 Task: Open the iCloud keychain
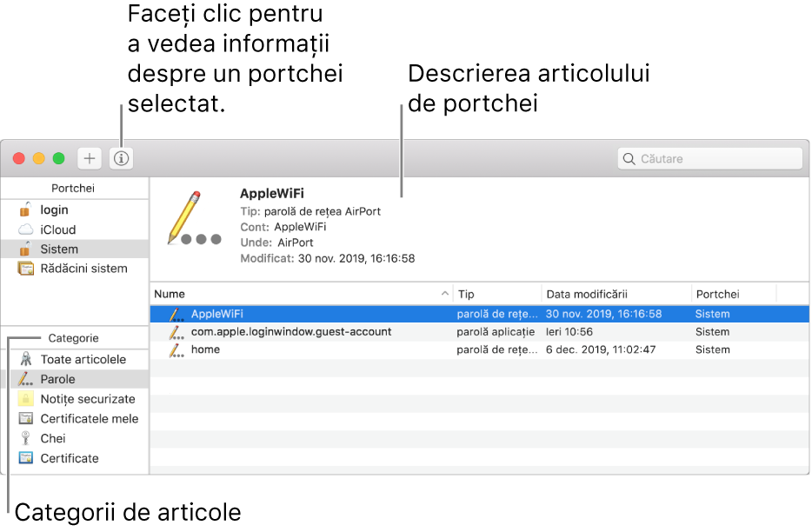tap(55, 229)
